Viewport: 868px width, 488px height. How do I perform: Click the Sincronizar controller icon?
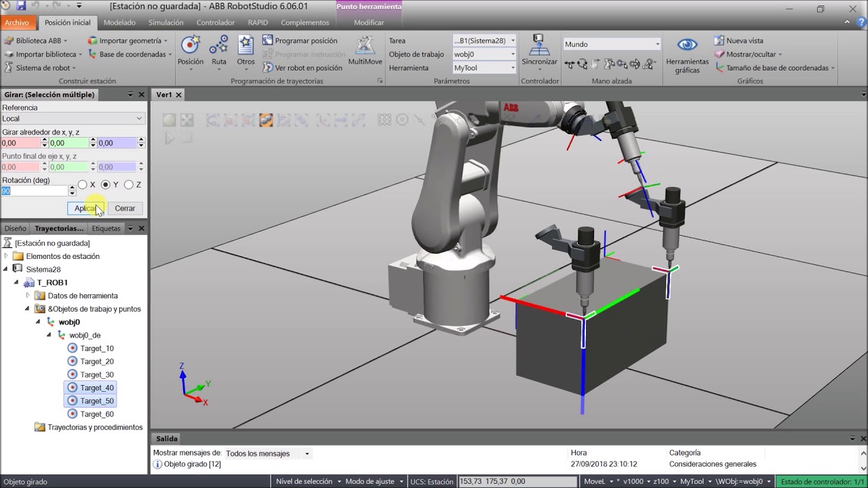(x=539, y=45)
